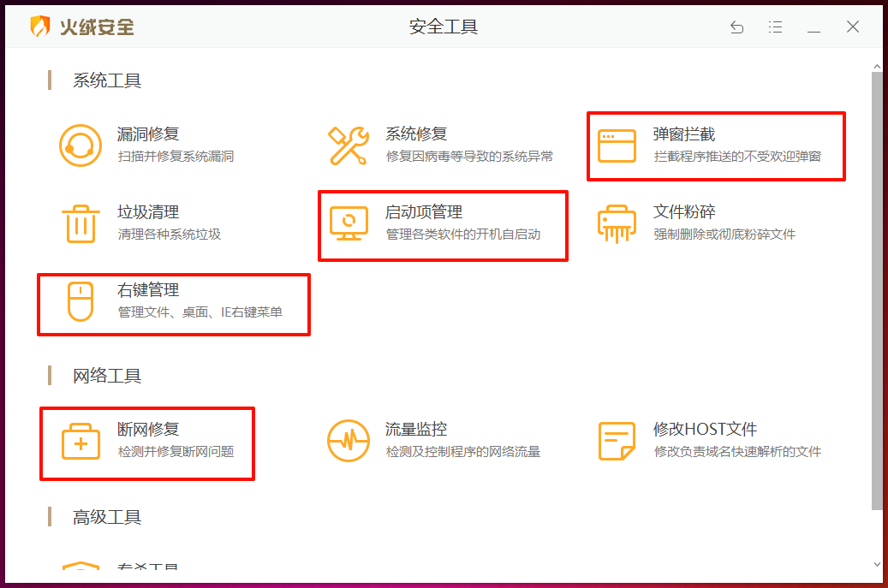Select the 漏洞修复 text label
The height and width of the screenshot is (588, 888).
(x=148, y=134)
